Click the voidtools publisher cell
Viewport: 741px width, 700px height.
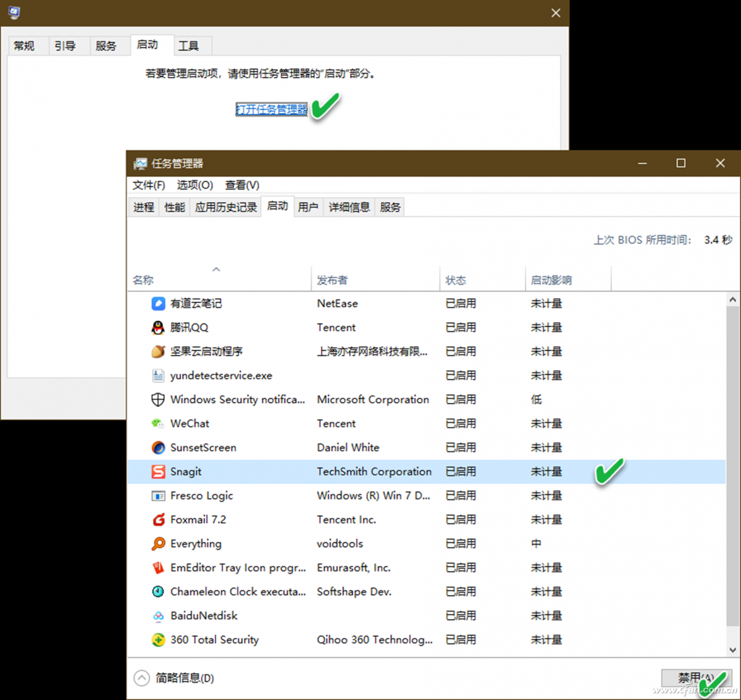tap(340, 543)
